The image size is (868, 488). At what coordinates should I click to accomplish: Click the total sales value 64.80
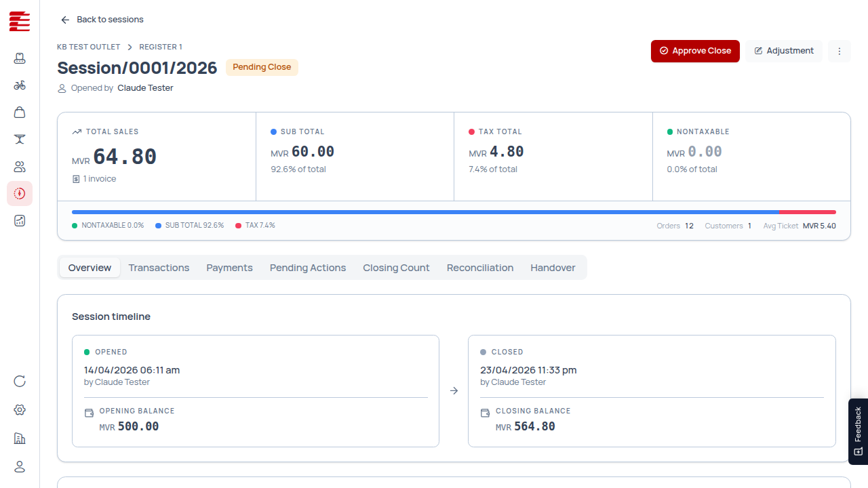pos(125,157)
